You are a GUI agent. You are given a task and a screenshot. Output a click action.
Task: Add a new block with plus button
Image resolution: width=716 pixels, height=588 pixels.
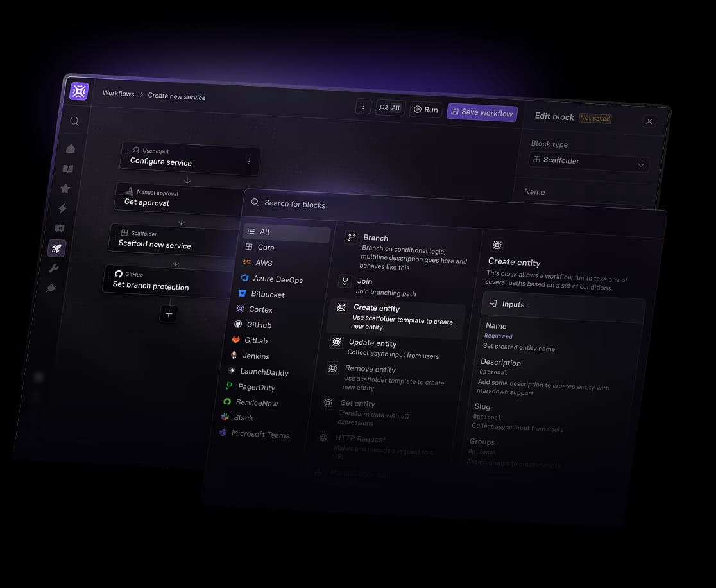click(169, 314)
